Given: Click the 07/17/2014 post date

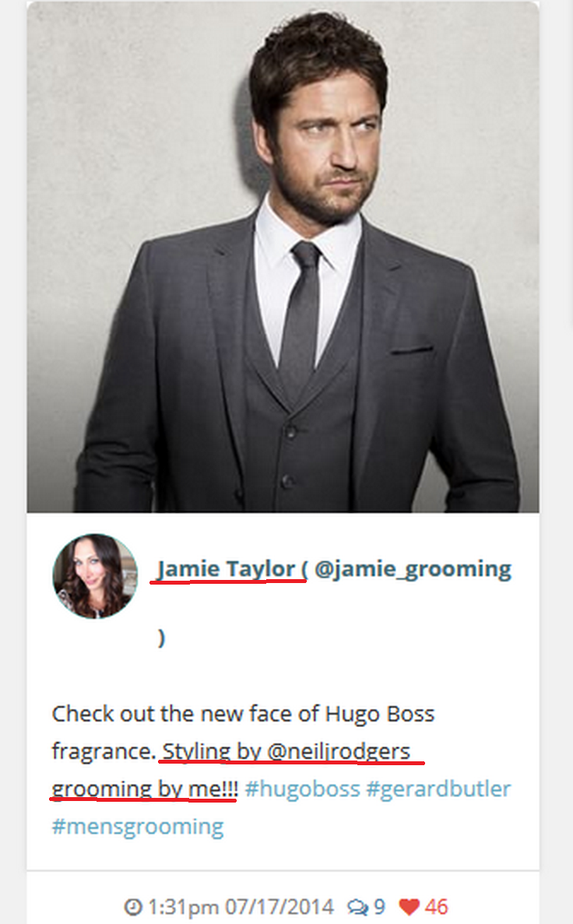Looking at the screenshot, I should 279,906.
